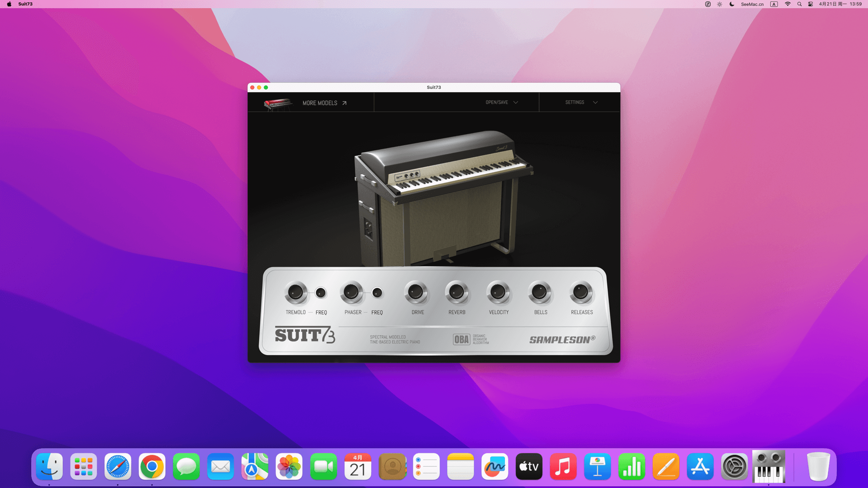
Task: Open App Store from the Dock
Action: pos(700,466)
